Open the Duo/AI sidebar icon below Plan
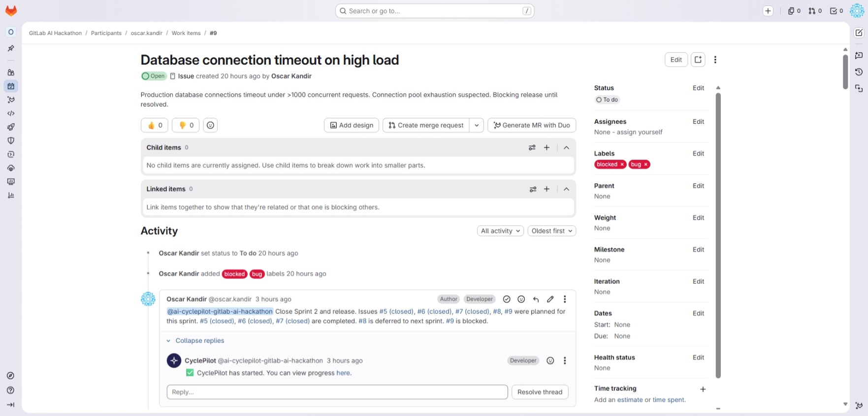Screen dimensions: 868x416 [11, 100]
